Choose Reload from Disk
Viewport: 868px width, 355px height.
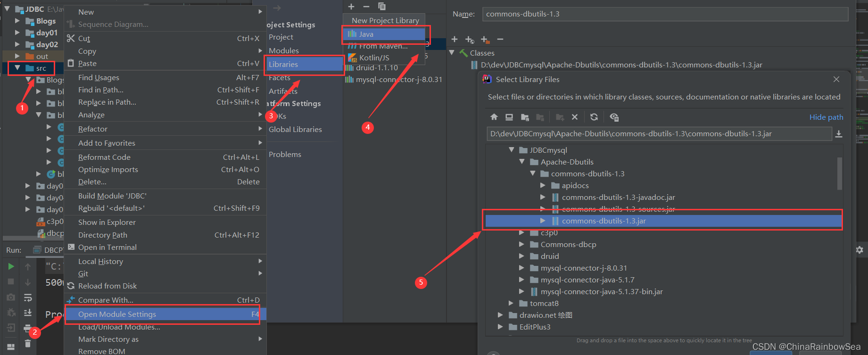[x=165, y=286]
